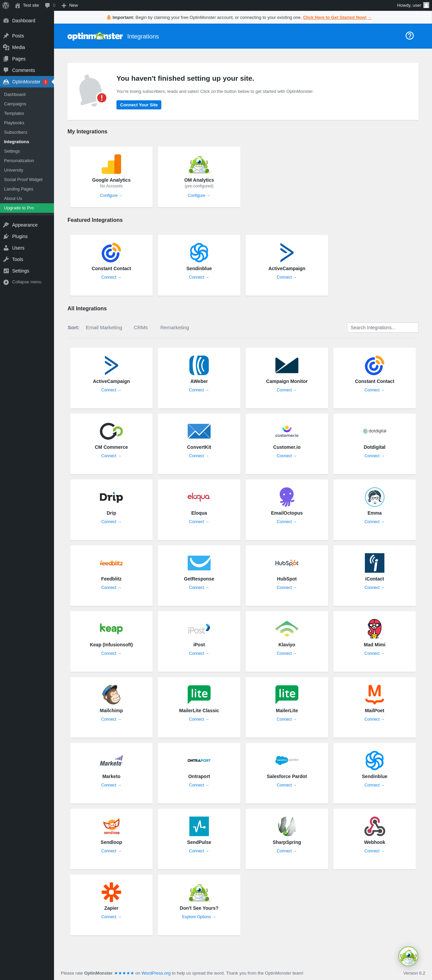
Task: Open Appearance in WordPress sidebar
Action: 27,225
